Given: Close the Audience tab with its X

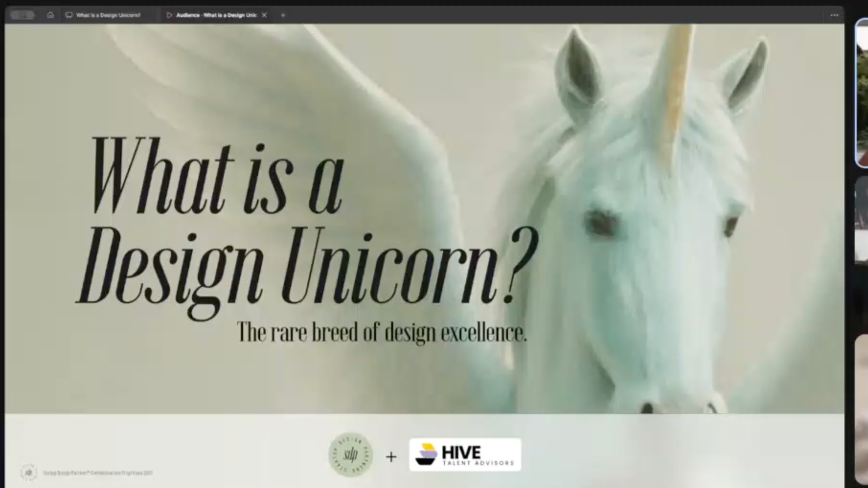Looking at the screenshot, I should [264, 15].
